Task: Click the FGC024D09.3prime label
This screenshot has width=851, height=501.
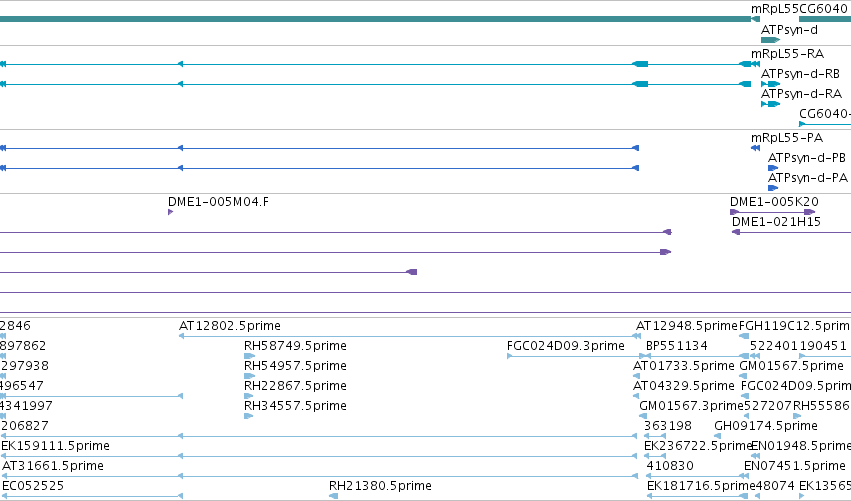Action: point(566,346)
